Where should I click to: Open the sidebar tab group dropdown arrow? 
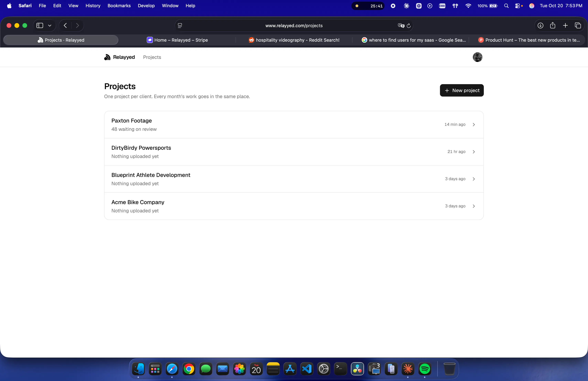pyautogui.click(x=50, y=25)
